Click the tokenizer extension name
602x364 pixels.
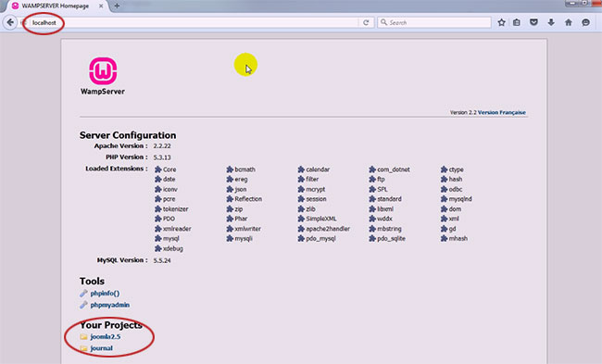[x=175, y=209]
